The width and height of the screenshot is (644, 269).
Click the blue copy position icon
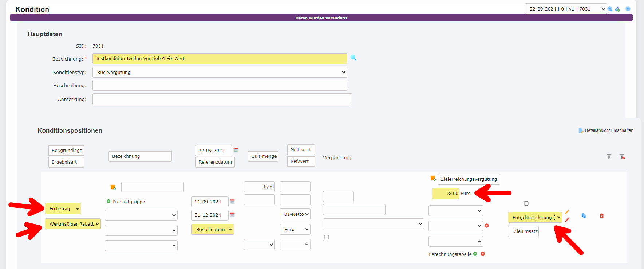click(584, 216)
